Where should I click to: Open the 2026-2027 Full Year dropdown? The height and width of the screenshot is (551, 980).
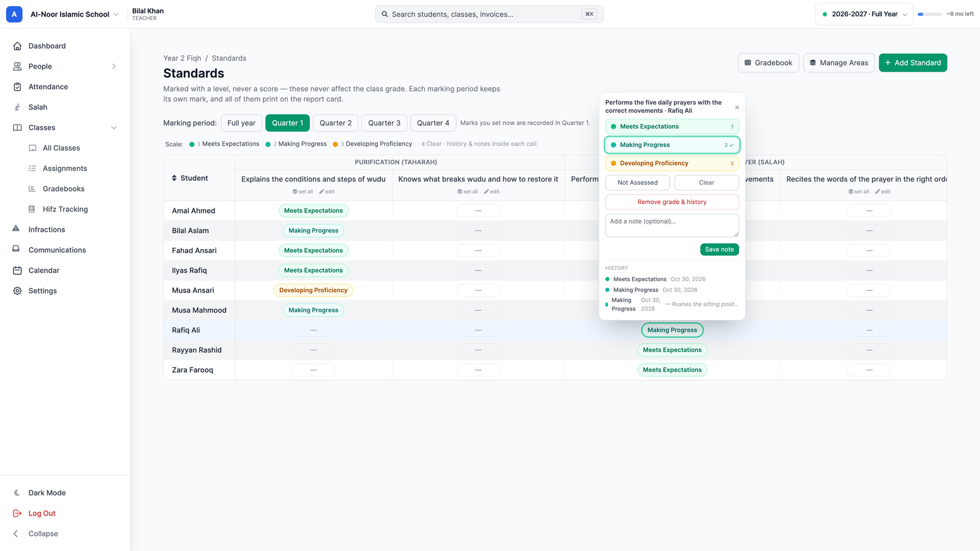click(x=864, y=14)
